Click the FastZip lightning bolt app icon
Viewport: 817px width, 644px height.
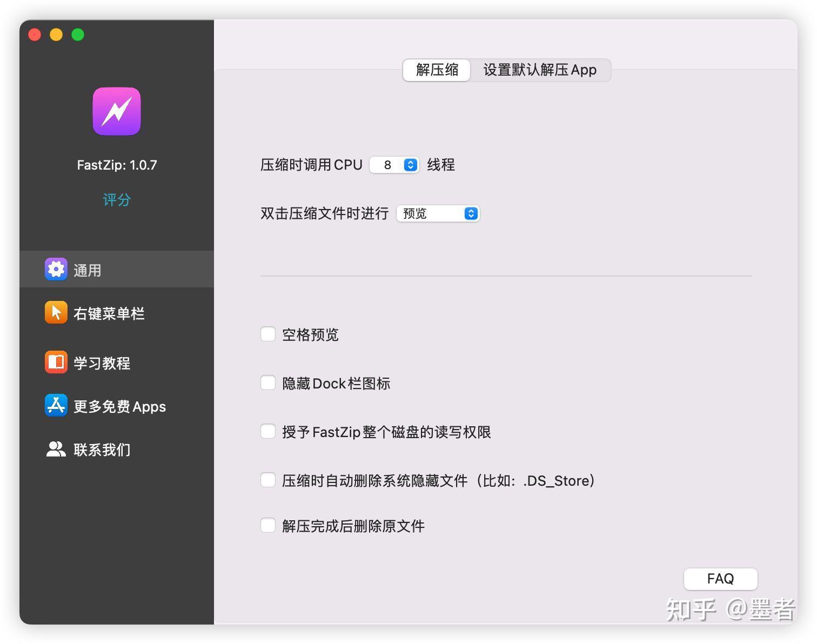[x=117, y=111]
